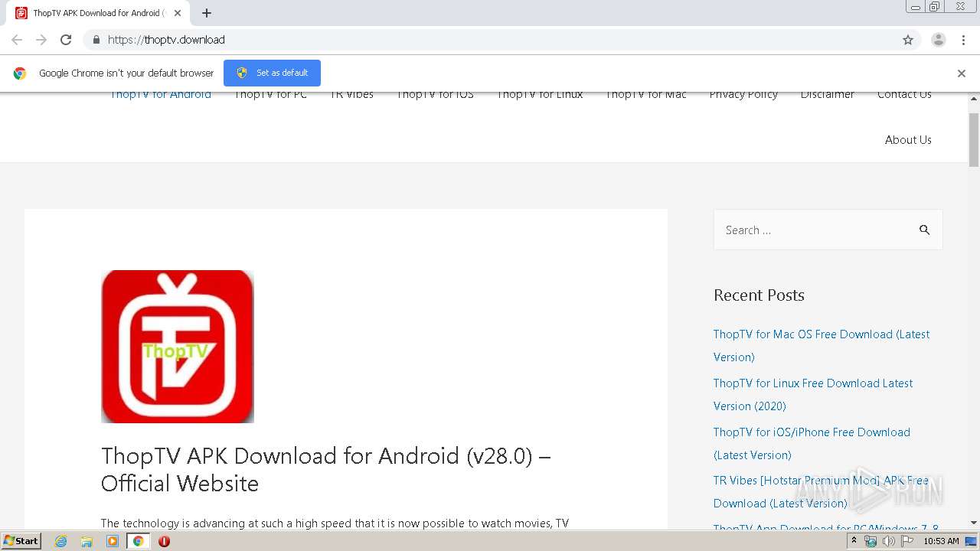Open Disclaimer menu item
This screenshot has height=551, width=980.
click(x=828, y=94)
